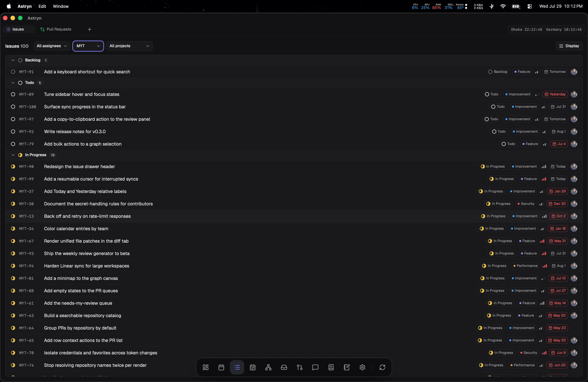The height and width of the screenshot is (382, 588).
Task: Open the Window menu
Action: coord(61,6)
